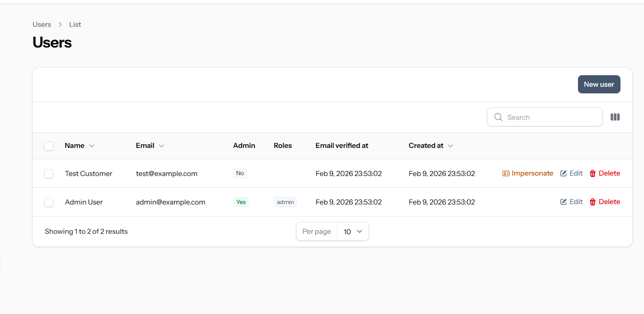
Task: Check the select-all checkbox in the table header
Action: (49, 146)
